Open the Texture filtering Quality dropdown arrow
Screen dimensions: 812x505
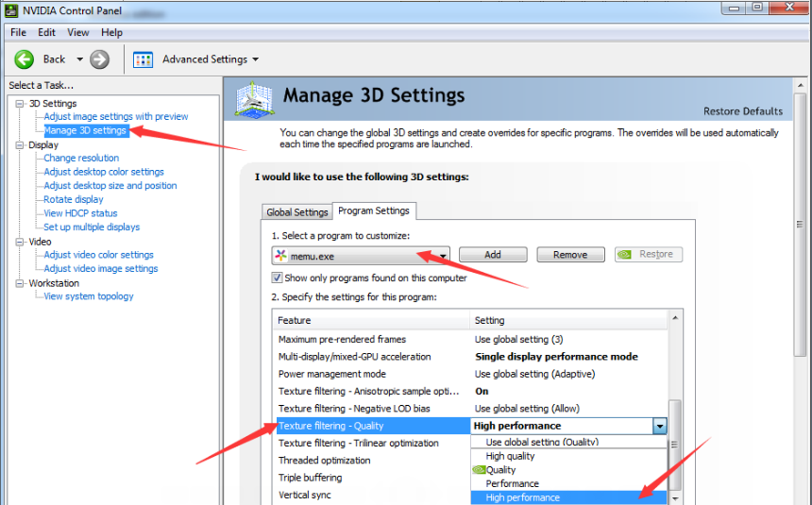click(659, 426)
